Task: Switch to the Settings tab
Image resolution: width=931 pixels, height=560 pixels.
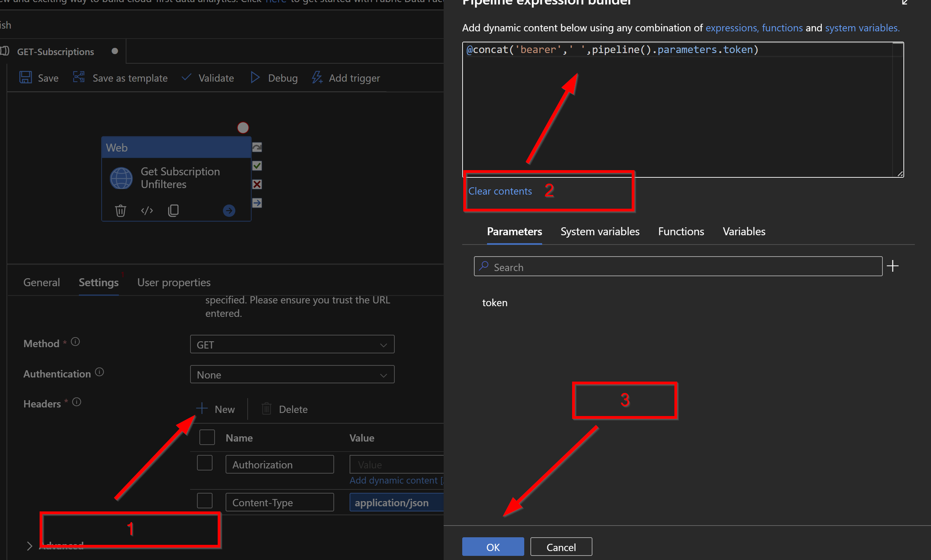Action: [x=99, y=282]
